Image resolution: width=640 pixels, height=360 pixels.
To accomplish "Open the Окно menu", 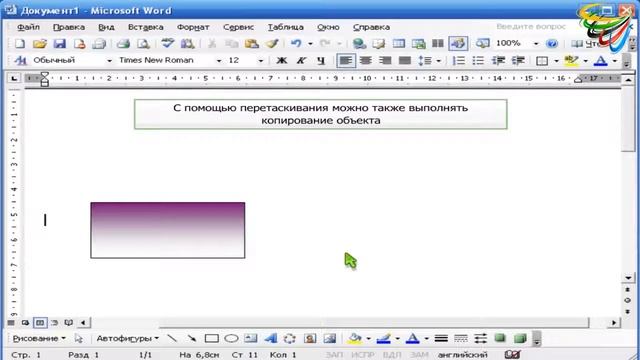I will pos(328,27).
